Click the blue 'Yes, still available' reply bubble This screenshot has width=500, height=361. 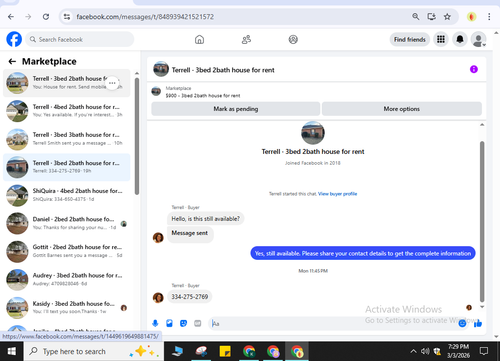363,253
